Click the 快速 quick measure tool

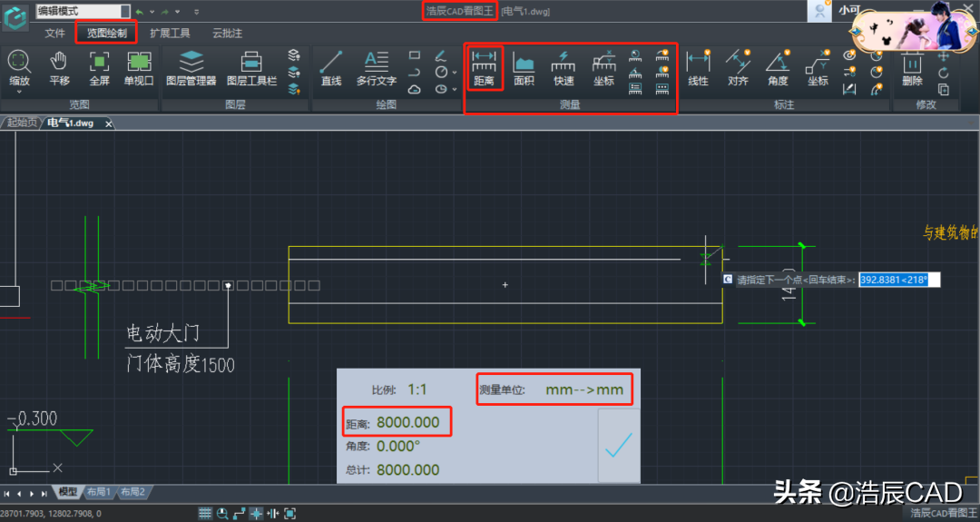click(x=563, y=68)
